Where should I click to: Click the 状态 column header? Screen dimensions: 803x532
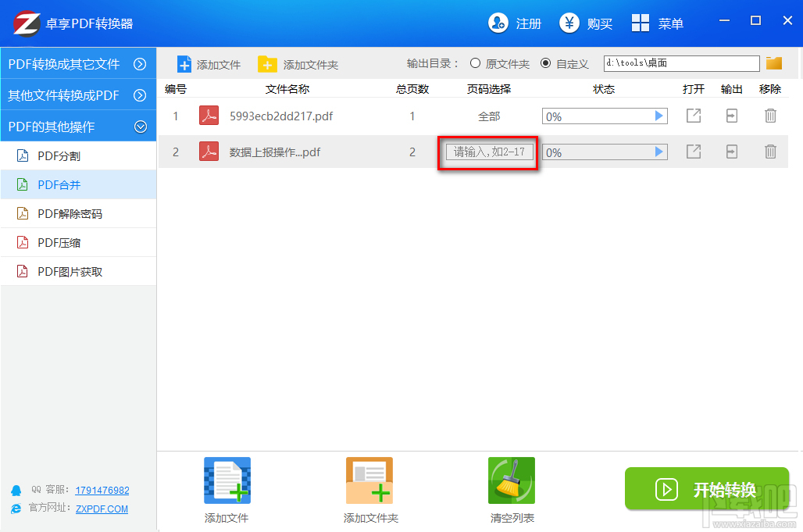point(604,89)
